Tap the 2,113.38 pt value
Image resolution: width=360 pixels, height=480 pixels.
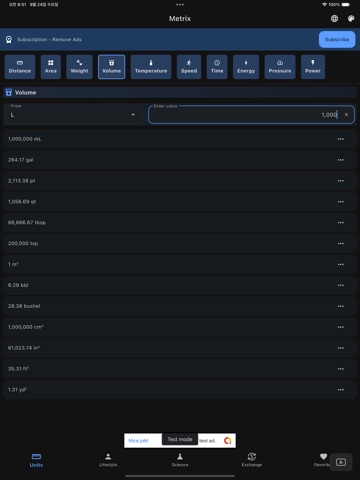click(22, 181)
